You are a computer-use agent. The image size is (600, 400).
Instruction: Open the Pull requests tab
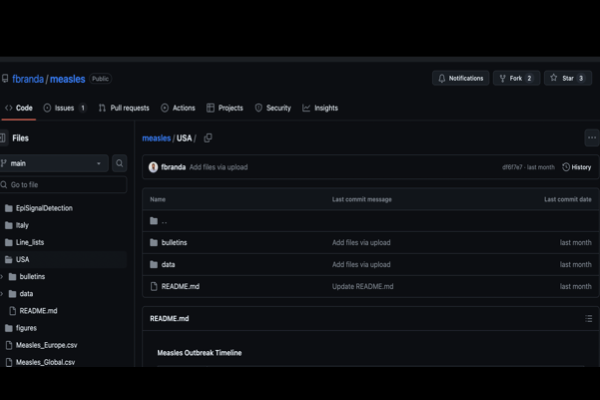(124, 108)
